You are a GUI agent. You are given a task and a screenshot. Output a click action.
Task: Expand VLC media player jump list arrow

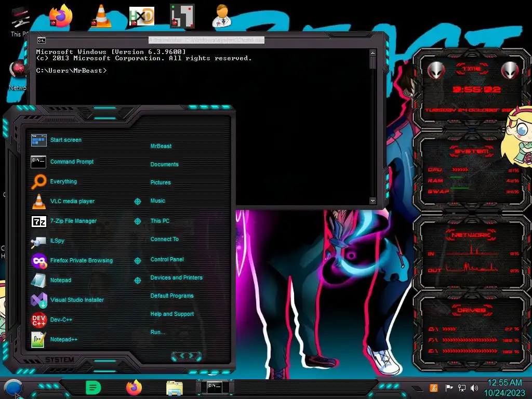coord(137,202)
